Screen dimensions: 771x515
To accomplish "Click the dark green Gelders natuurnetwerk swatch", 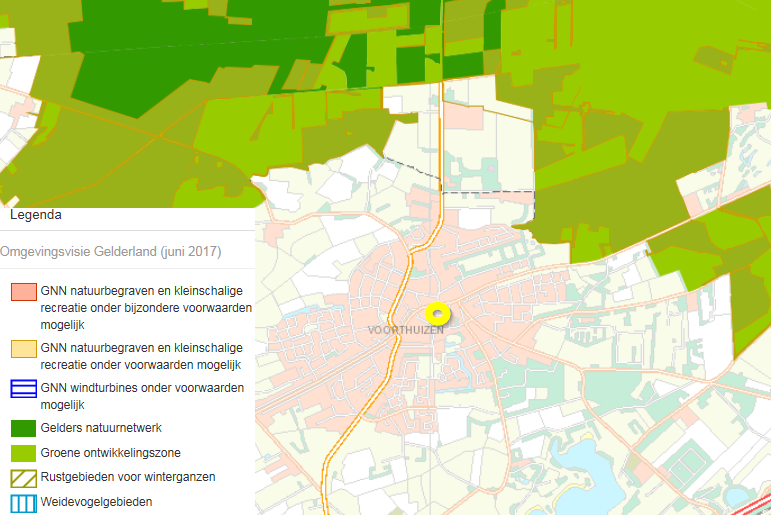I will pos(24,428).
